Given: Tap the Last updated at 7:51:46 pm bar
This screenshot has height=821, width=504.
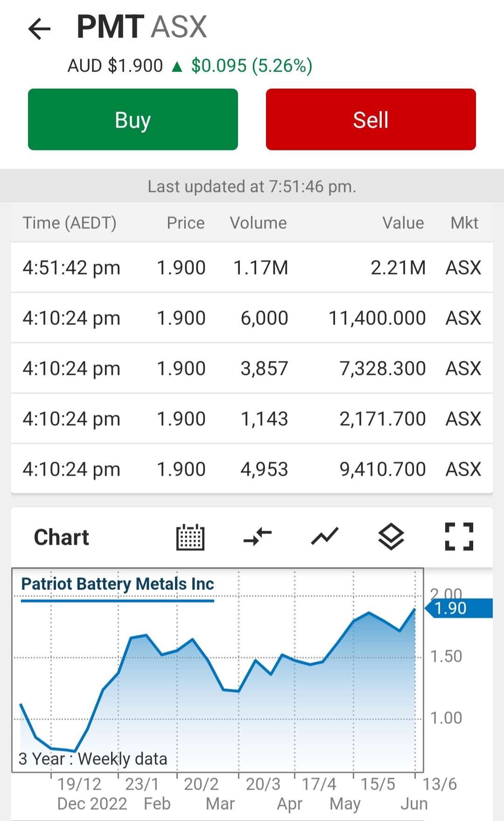Looking at the screenshot, I should (252, 186).
